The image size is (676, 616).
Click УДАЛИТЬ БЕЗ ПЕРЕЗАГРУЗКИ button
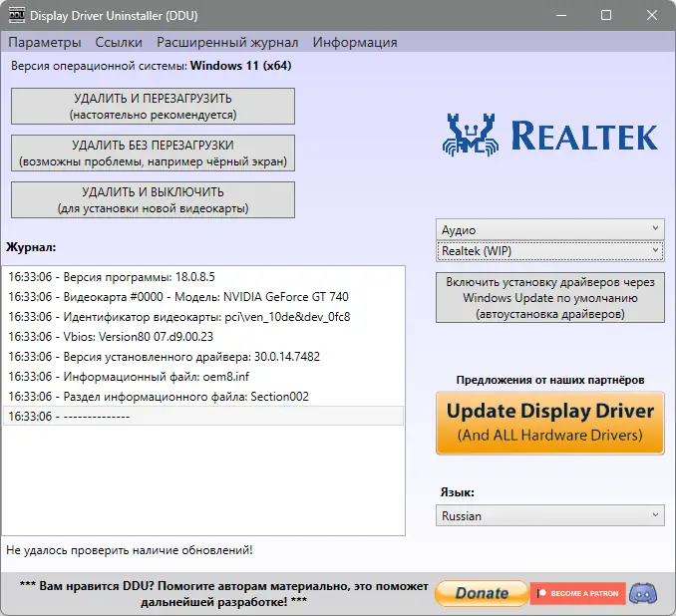[154, 154]
